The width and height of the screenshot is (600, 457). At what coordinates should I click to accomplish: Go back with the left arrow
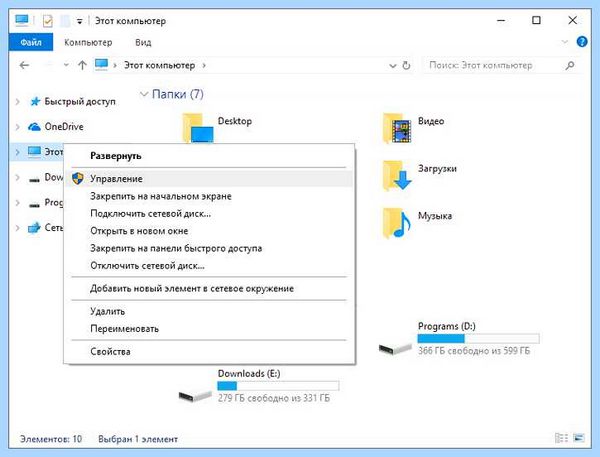pyautogui.click(x=24, y=65)
